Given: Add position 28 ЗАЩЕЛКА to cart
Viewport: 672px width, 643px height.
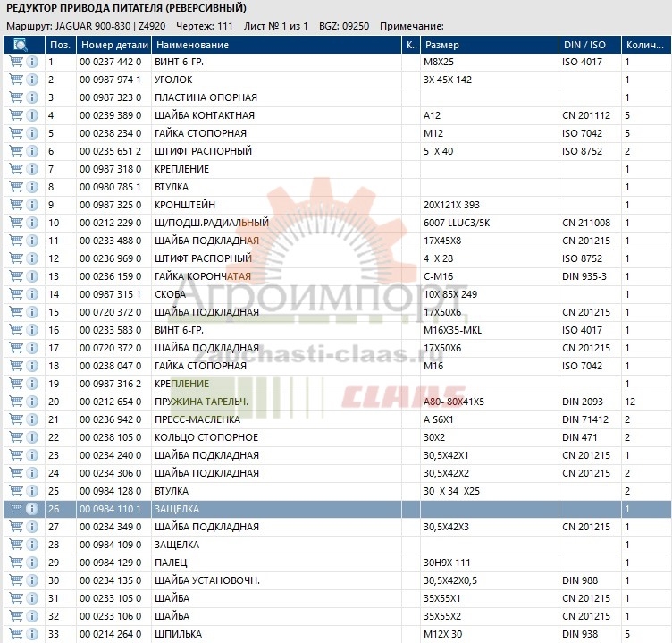Looking at the screenshot, I should 16,545.
